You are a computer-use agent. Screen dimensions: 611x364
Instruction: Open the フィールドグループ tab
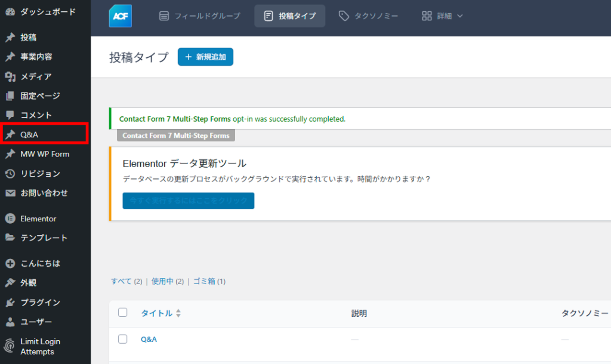pyautogui.click(x=200, y=16)
